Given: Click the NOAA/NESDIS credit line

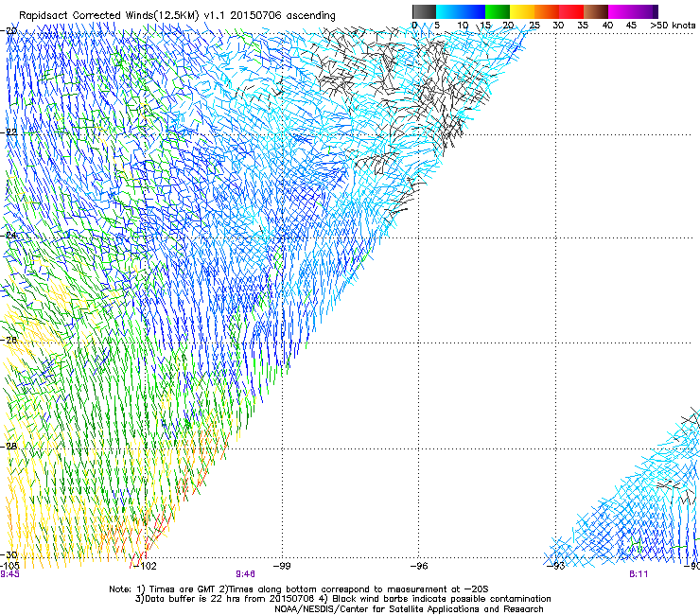Looking at the screenshot, I should coord(409,609).
